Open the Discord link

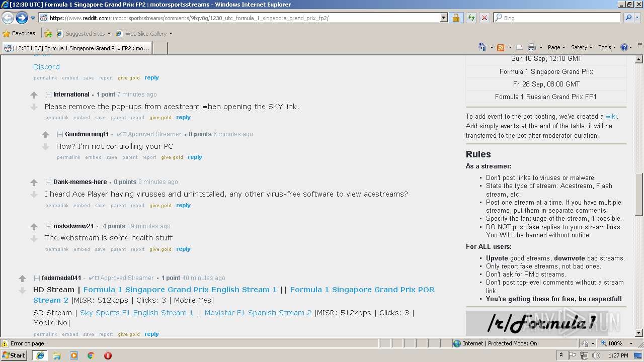point(46,67)
